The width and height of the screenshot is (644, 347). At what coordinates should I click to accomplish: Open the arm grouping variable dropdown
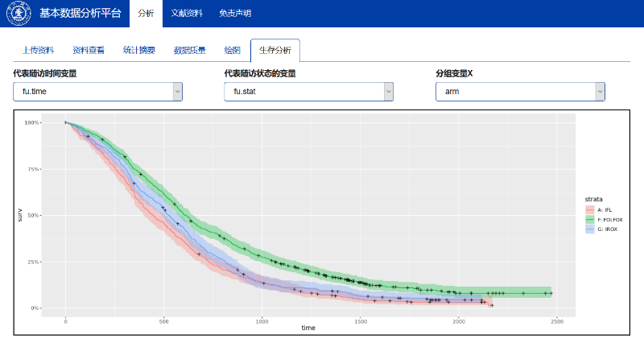click(520, 93)
